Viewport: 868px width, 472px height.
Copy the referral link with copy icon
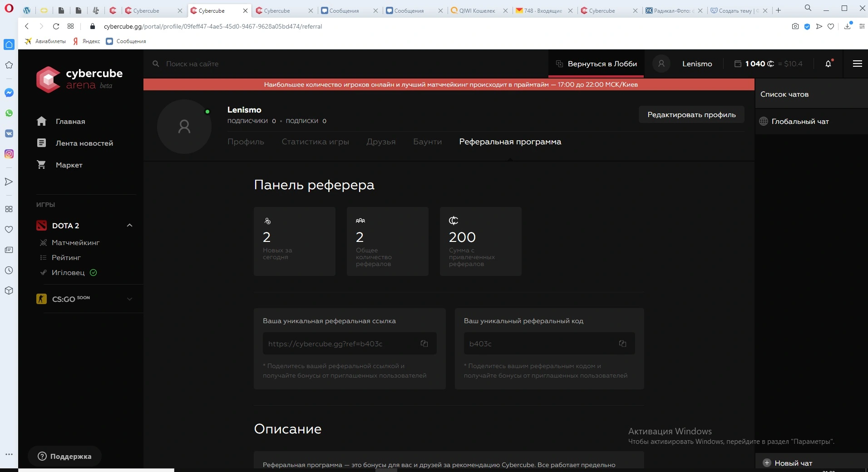point(424,344)
